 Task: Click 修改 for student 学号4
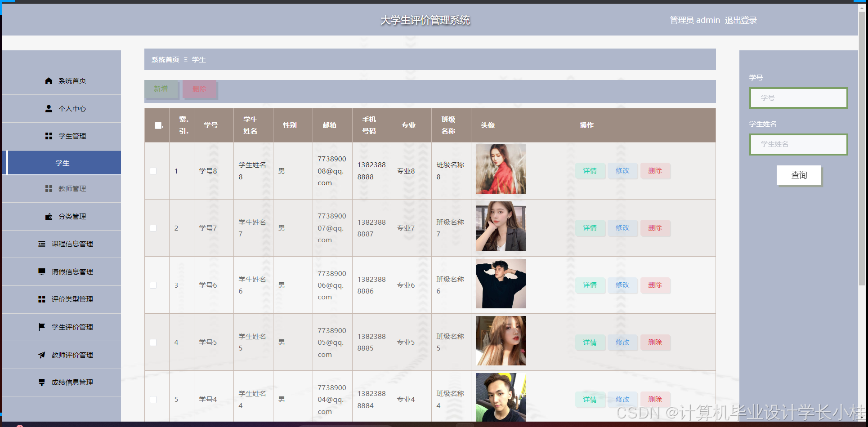click(622, 400)
